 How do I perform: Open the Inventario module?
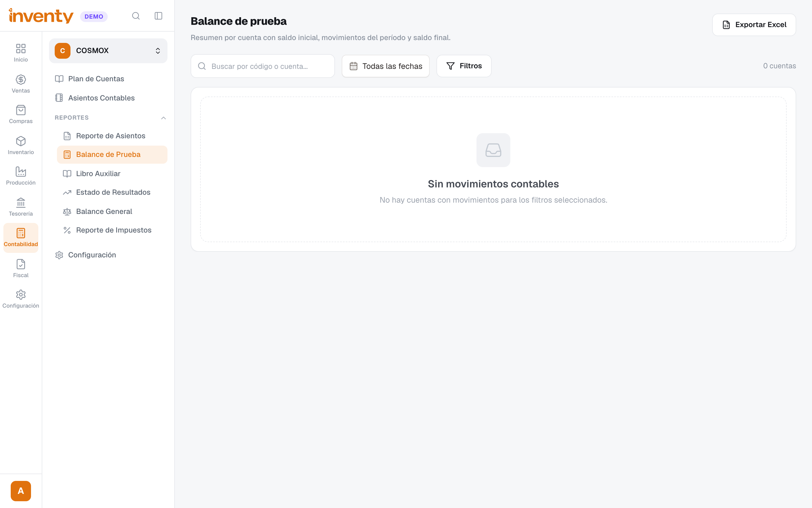pyautogui.click(x=21, y=145)
